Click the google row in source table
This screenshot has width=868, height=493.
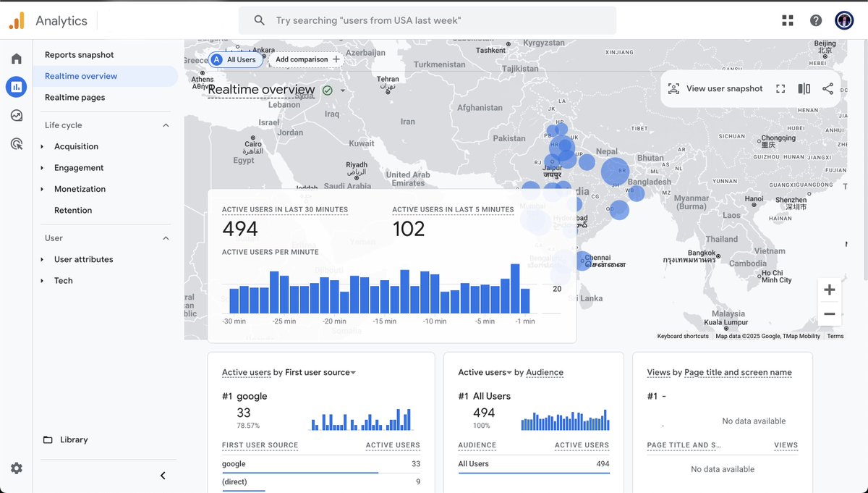tap(321, 464)
